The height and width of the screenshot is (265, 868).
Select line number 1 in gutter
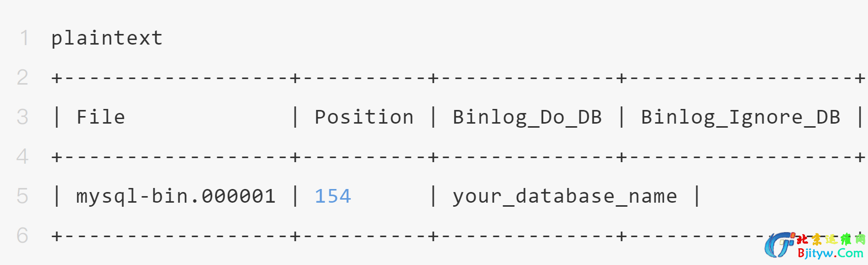[24, 38]
